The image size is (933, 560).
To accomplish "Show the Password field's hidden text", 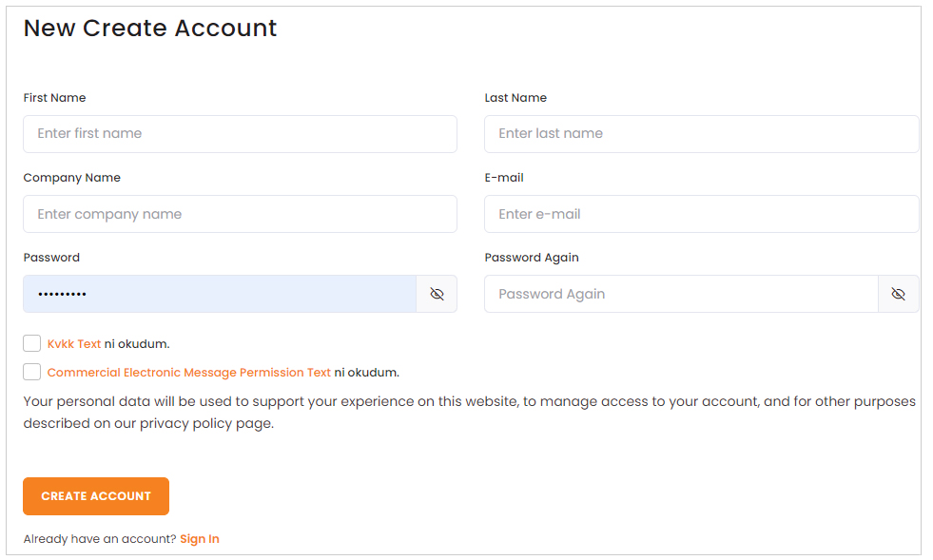I will click(437, 295).
